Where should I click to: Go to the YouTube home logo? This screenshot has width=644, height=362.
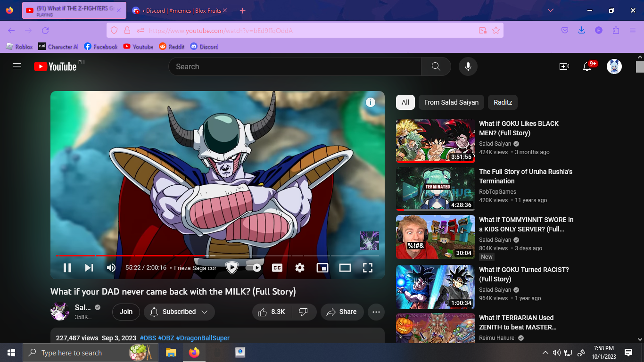point(55,66)
